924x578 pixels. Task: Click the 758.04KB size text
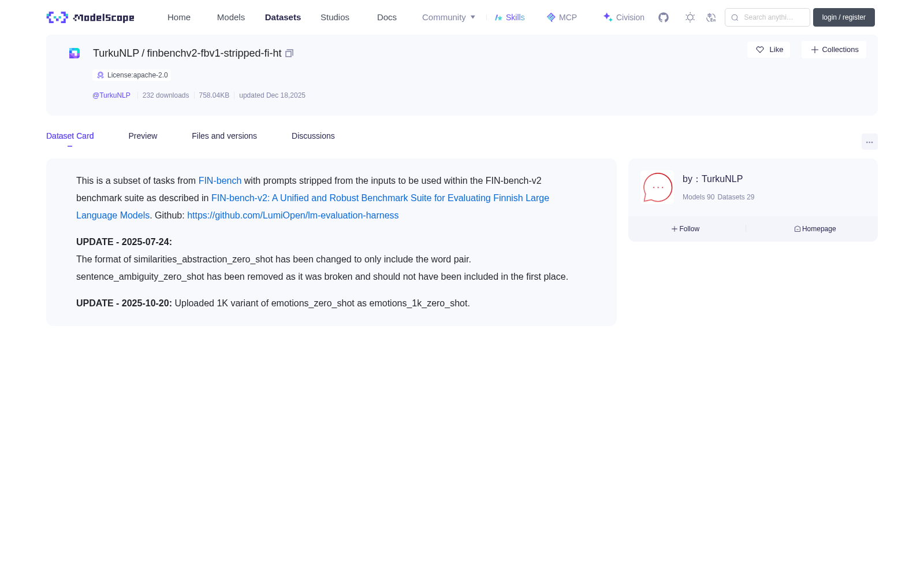coord(214,95)
